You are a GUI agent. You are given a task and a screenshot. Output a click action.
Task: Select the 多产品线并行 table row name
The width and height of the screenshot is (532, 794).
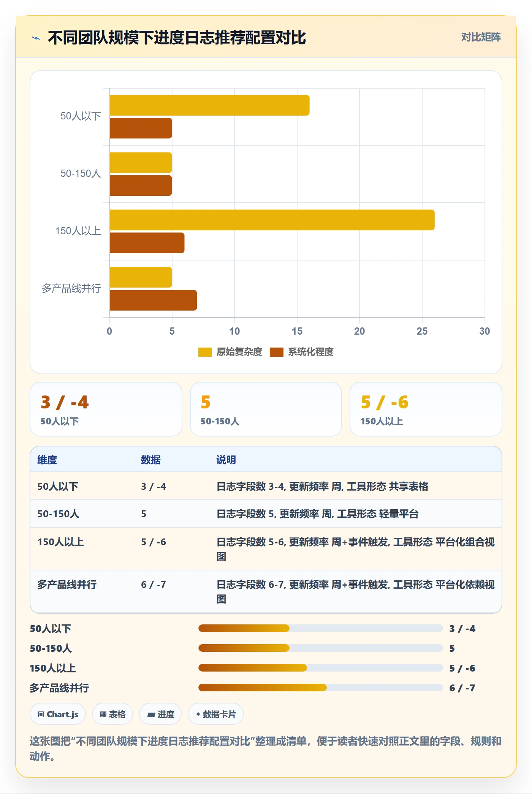(x=67, y=584)
